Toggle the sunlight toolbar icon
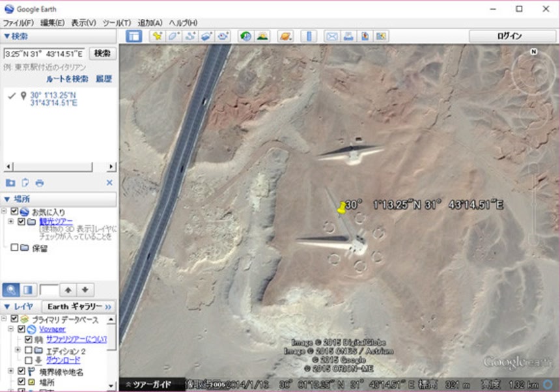The height and width of the screenshot is (392, 560). 262,36
